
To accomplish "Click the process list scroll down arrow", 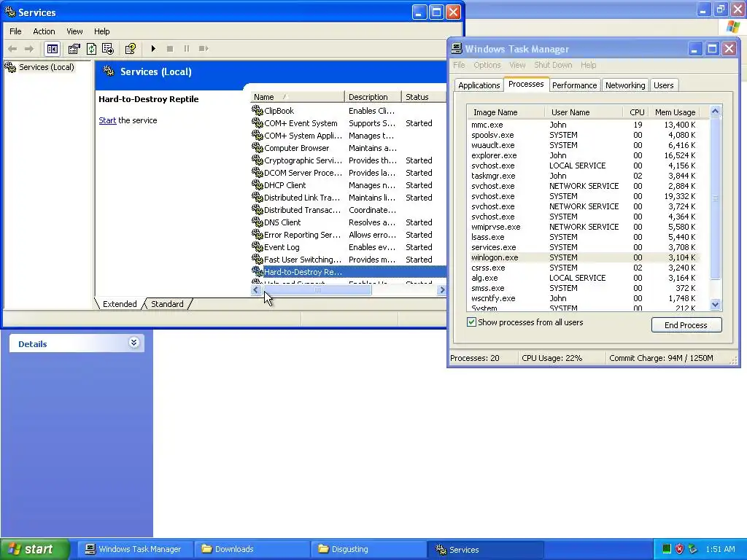I will click(x=715, y=305).
